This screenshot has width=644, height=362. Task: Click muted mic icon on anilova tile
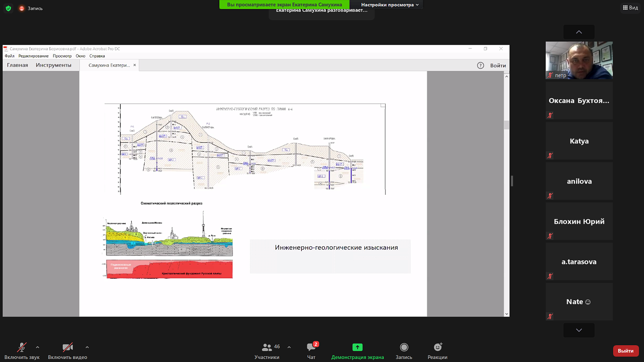tap(550, 196)
